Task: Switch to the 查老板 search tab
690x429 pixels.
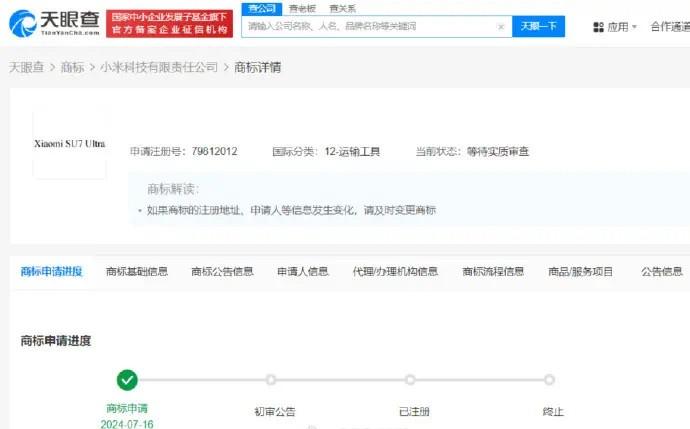Action: pos(302,8)
